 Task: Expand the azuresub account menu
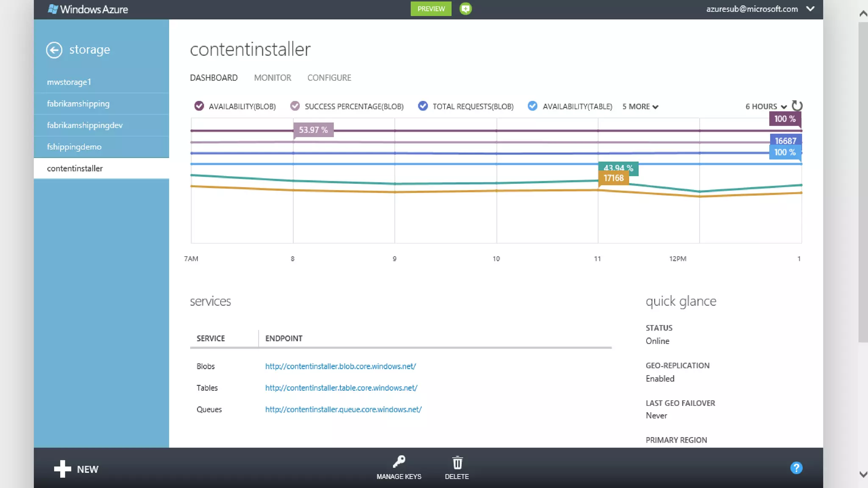(x=810, y=9)
